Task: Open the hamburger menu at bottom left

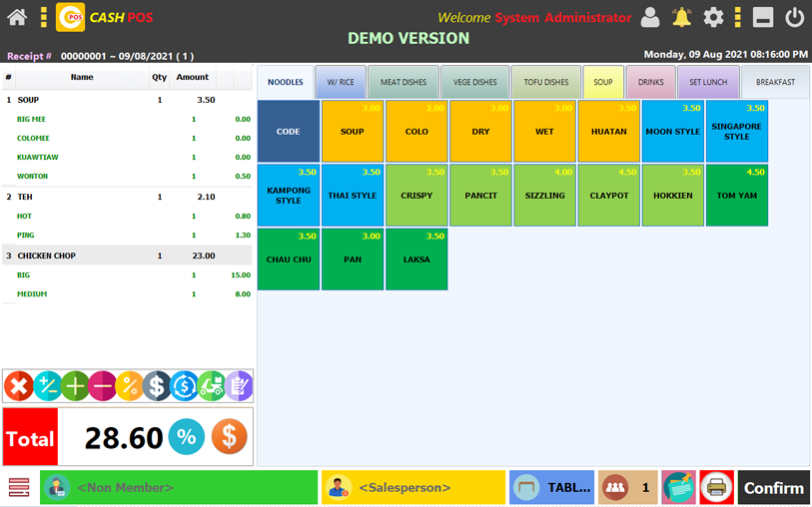Action: coord(19,488)
